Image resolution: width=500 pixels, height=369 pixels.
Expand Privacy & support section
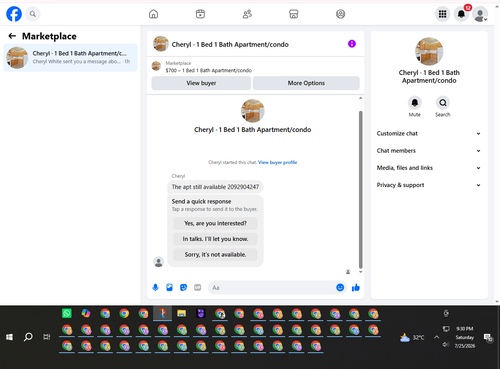coord(429,185)
